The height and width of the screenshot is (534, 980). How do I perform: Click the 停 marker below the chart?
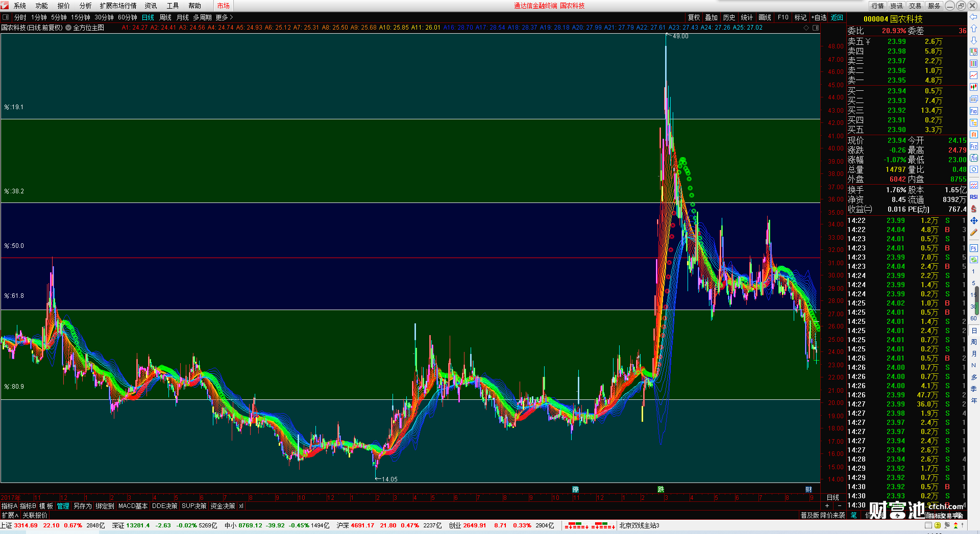click(576, 490)
